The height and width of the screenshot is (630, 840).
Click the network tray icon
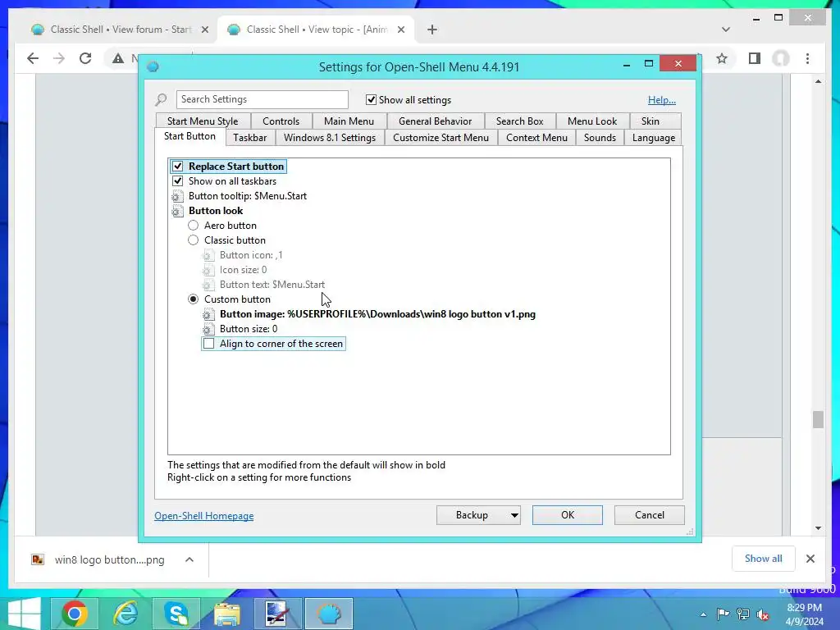coord(743,614)
